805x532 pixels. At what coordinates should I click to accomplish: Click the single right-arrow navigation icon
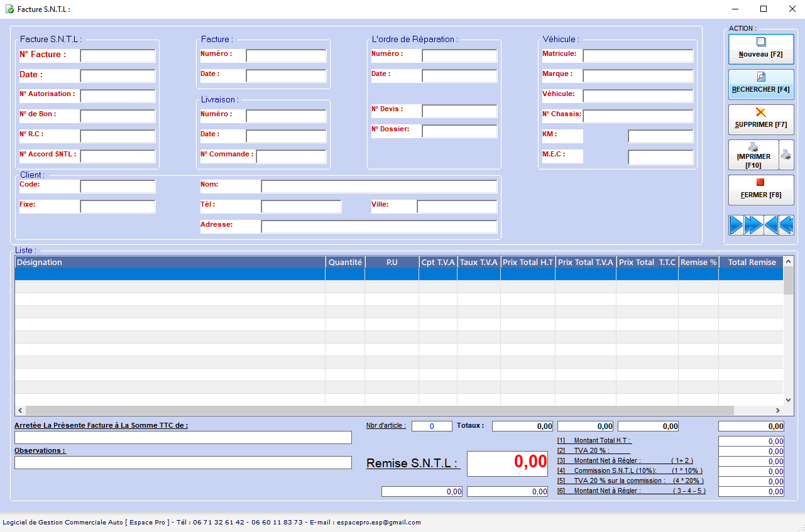[737, 225]
